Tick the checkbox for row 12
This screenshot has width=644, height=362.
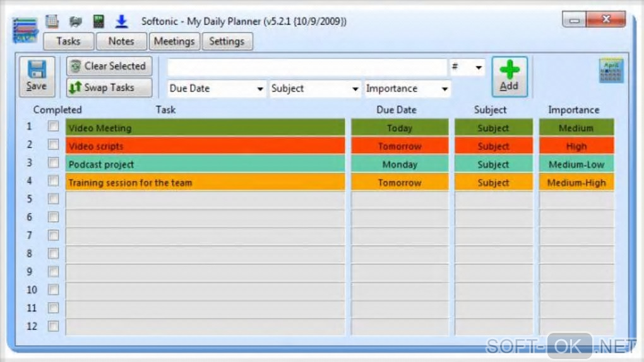(53, 326)
